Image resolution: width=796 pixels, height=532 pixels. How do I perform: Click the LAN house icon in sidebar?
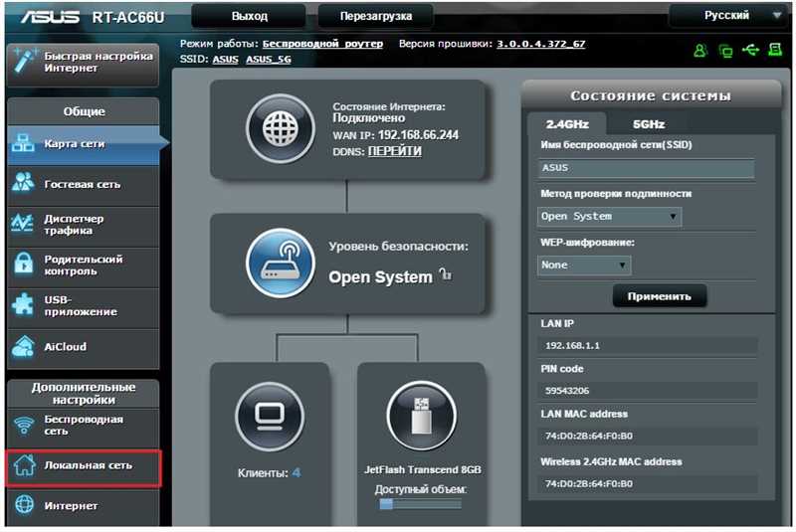coord(24,465)
